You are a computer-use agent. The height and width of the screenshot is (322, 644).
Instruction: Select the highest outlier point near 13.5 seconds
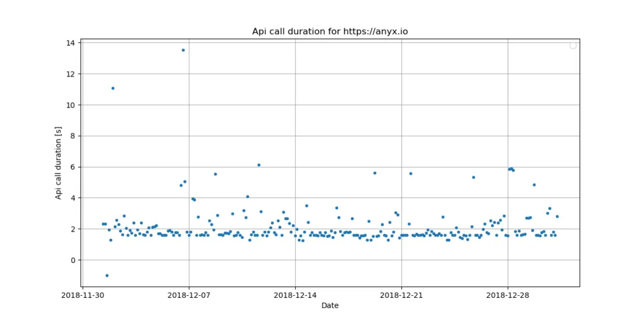click(x=183, y=50)
